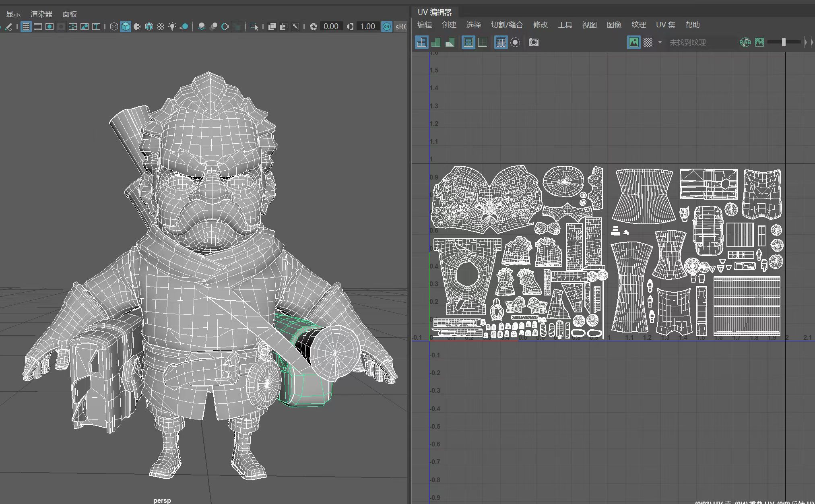Click the gamma half-circle icon
The image size is (815, 504).
coord(350,27)
